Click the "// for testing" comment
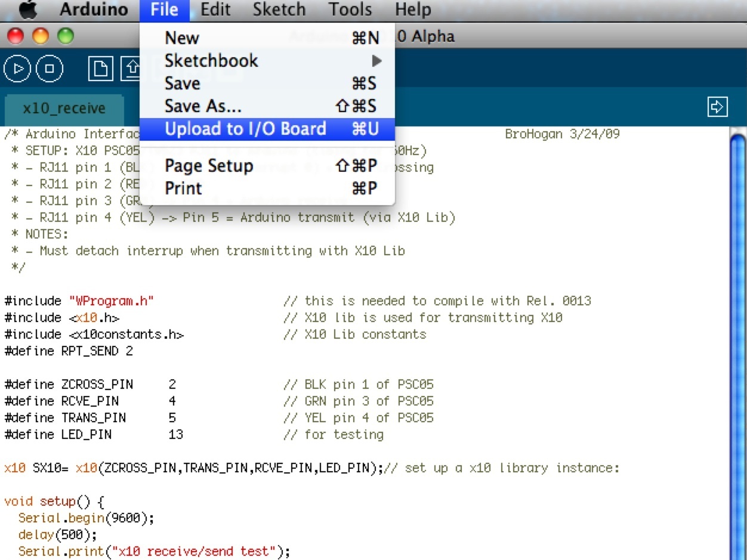The image size is (747, 560). coord(334,434)
